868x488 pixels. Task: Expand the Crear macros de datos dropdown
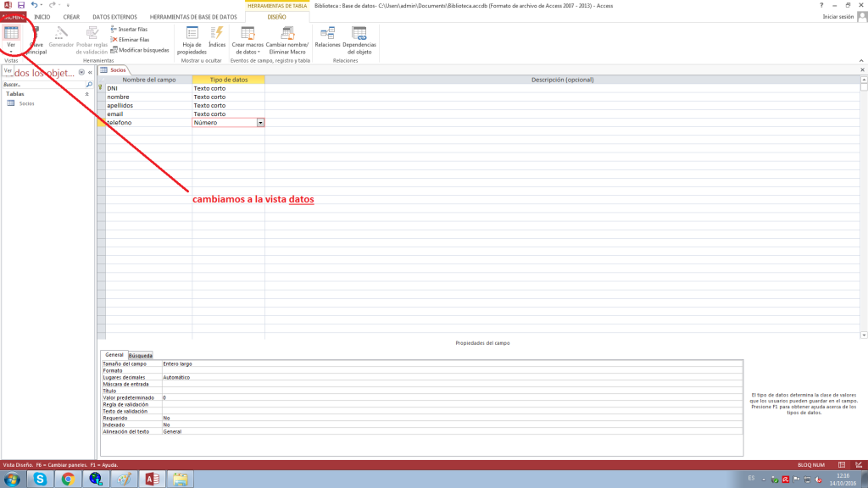point(247,42)
